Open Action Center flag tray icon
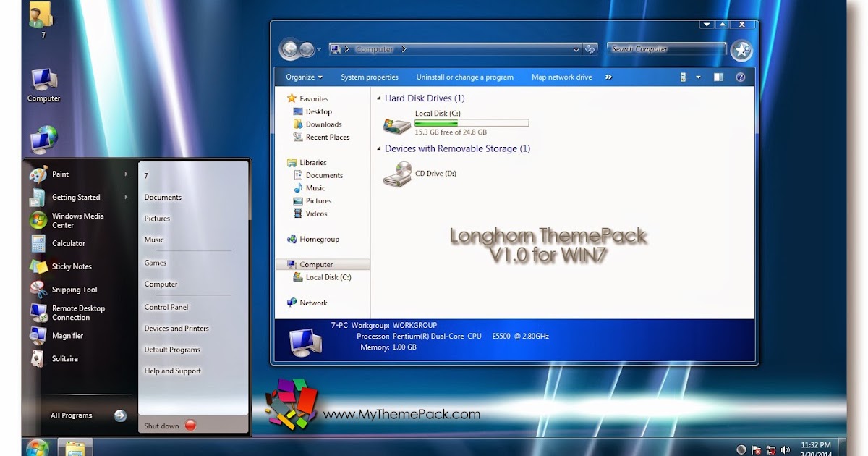The height and width of the screenshot is (456, 868). [x=757, y=449]
